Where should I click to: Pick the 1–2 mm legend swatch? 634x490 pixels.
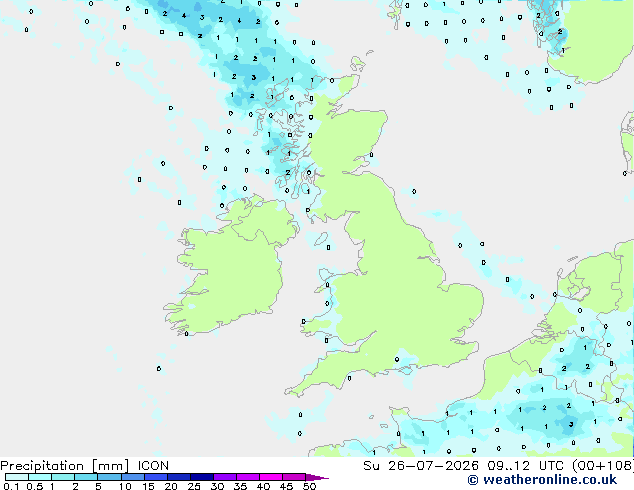point(63,477)
